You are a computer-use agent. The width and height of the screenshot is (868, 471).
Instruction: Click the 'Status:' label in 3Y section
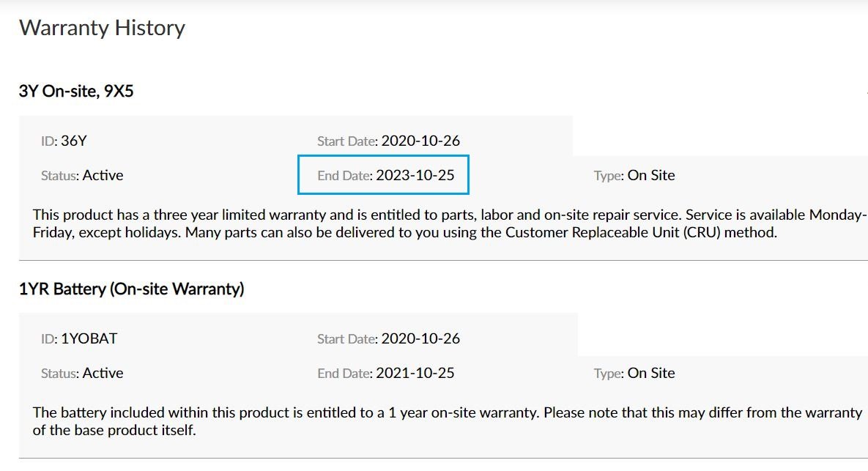click(x=59, y=176)
